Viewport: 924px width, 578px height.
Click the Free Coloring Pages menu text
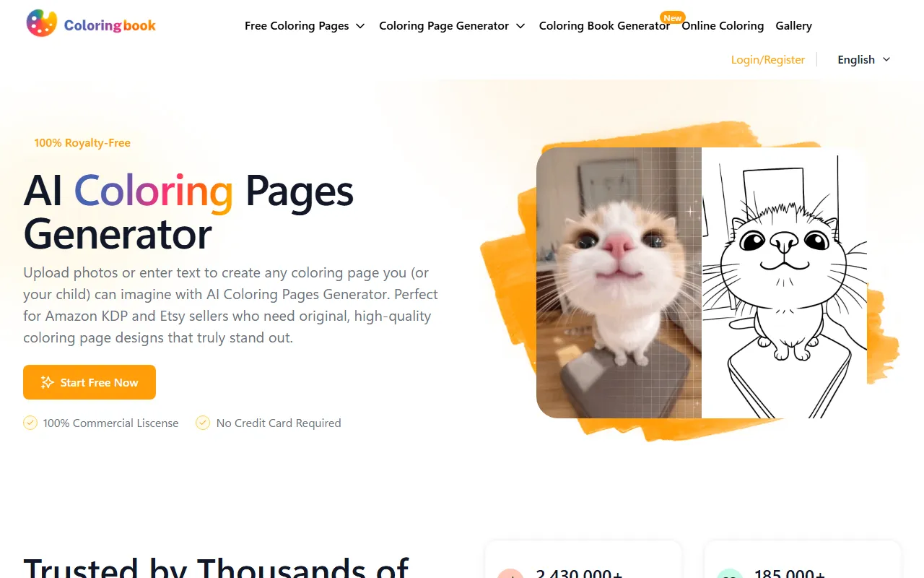point(297,26)
